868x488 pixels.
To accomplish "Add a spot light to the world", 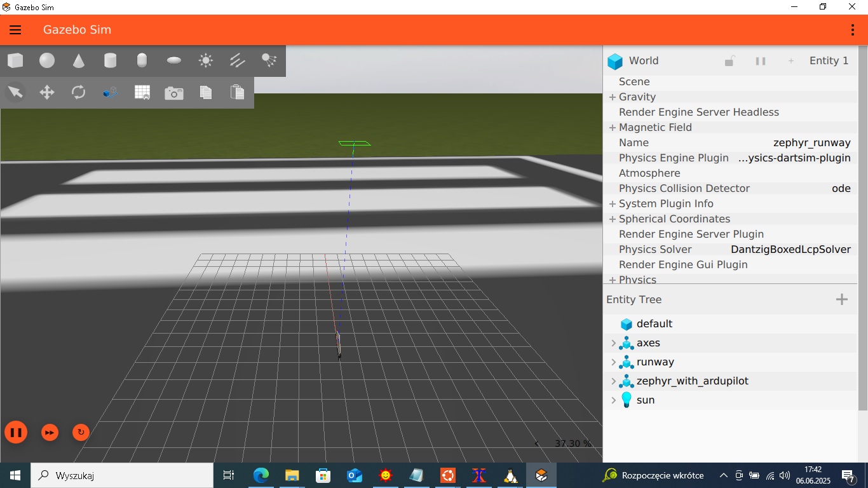I will (268, 60).
